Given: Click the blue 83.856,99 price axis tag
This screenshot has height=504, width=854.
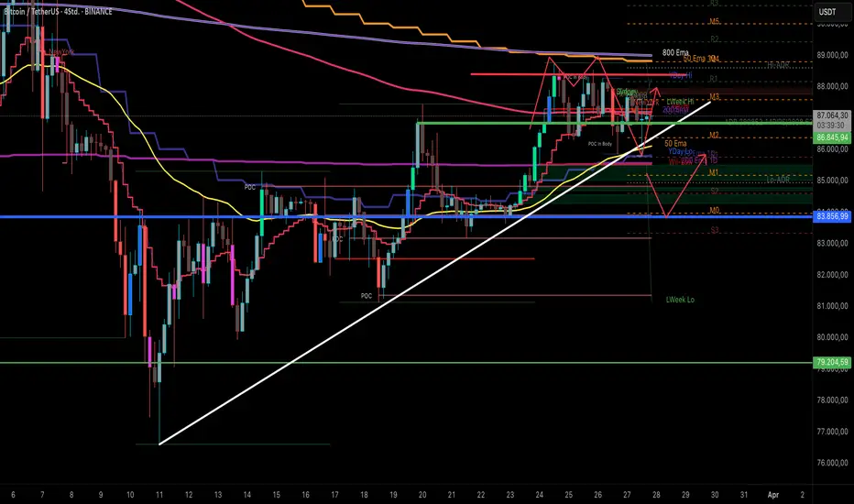Looking at the screenshot, I should coord(832,216).
